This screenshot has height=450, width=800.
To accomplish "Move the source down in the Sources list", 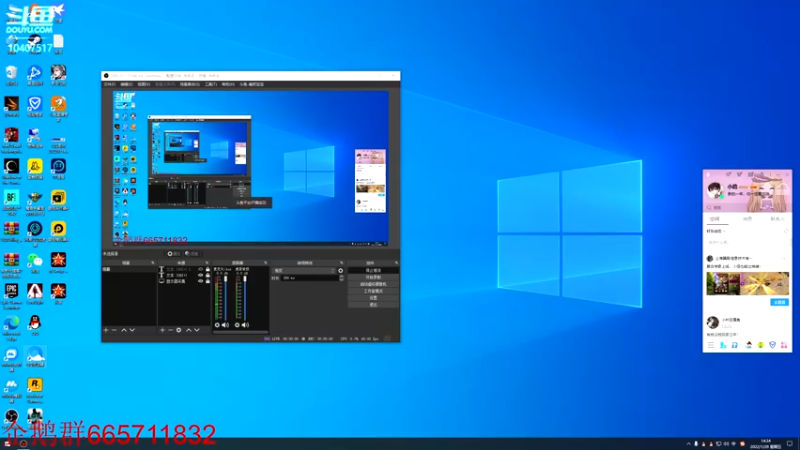I will (197, 330).
